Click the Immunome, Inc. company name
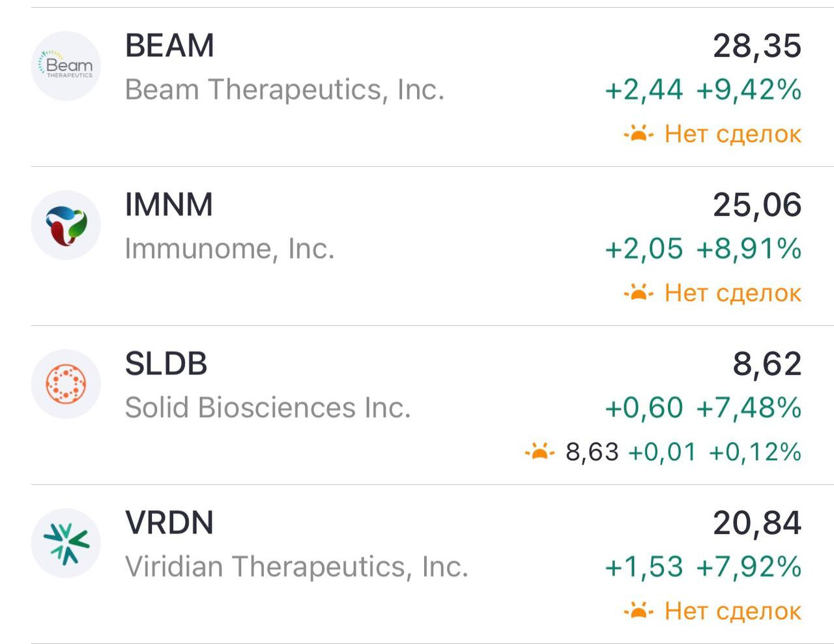The width and height of the screenshot is (834, 644). point(230,248)
